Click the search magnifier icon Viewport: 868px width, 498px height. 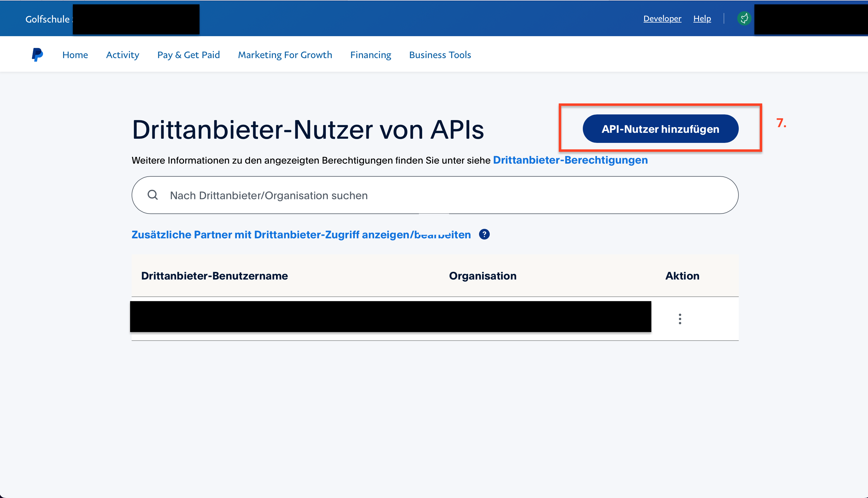pos(153,195)
